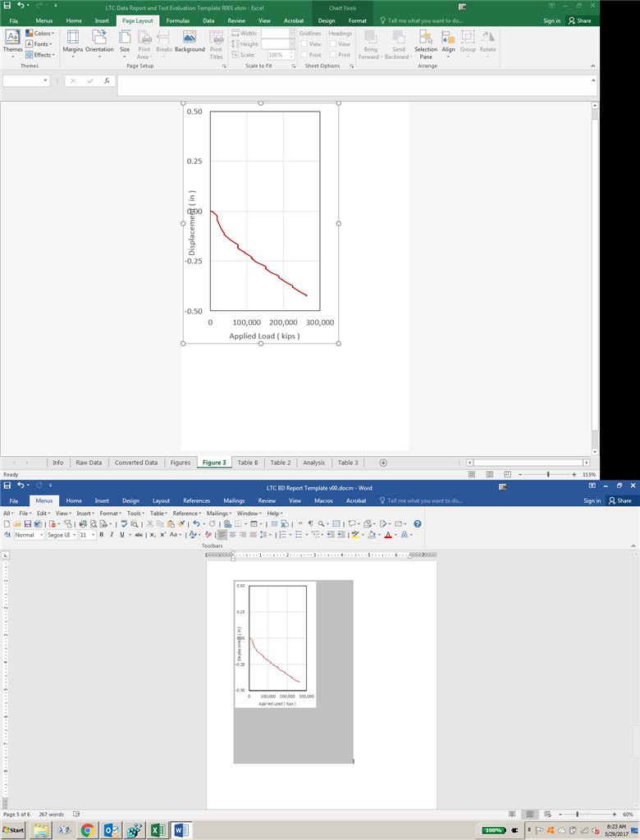640x840 pixels.
Task: Switch to Page Layout view in Excel status bar
Action: [x=489, y=475]
